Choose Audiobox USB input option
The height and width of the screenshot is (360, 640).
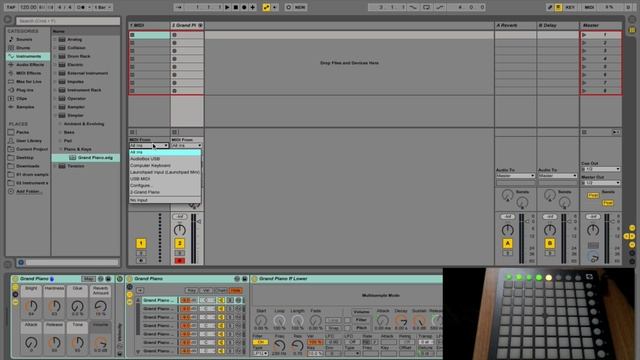pos(165,159)
